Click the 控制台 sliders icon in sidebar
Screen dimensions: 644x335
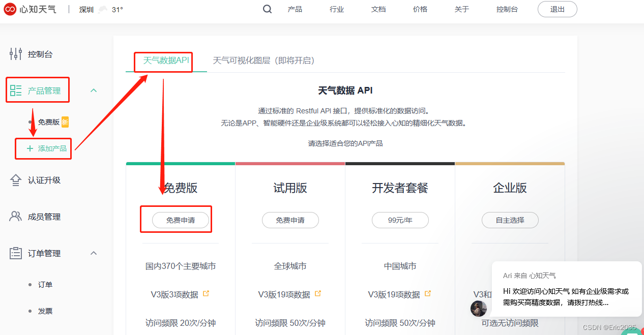coord(16,54)
